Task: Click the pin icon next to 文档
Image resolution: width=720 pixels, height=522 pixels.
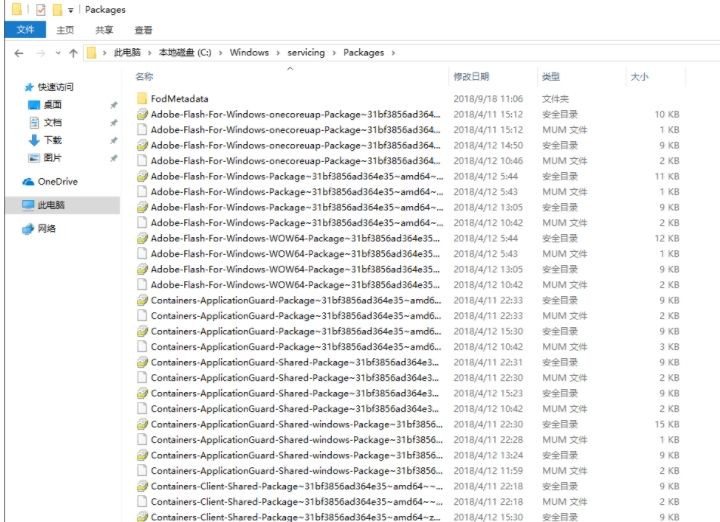Action: tap(113, 123)
